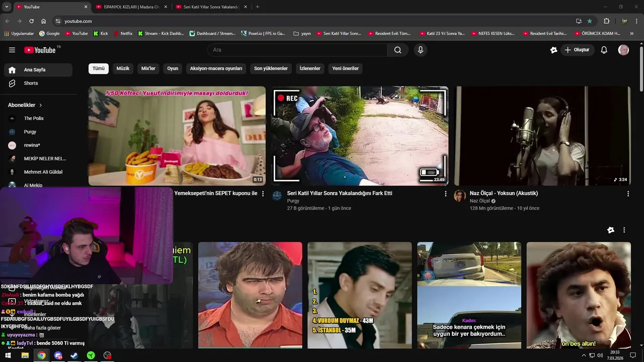Open the Short captioned Sadece kenara çekmek
The height and width of the screenshot is (362, 644).
point(469,295)
